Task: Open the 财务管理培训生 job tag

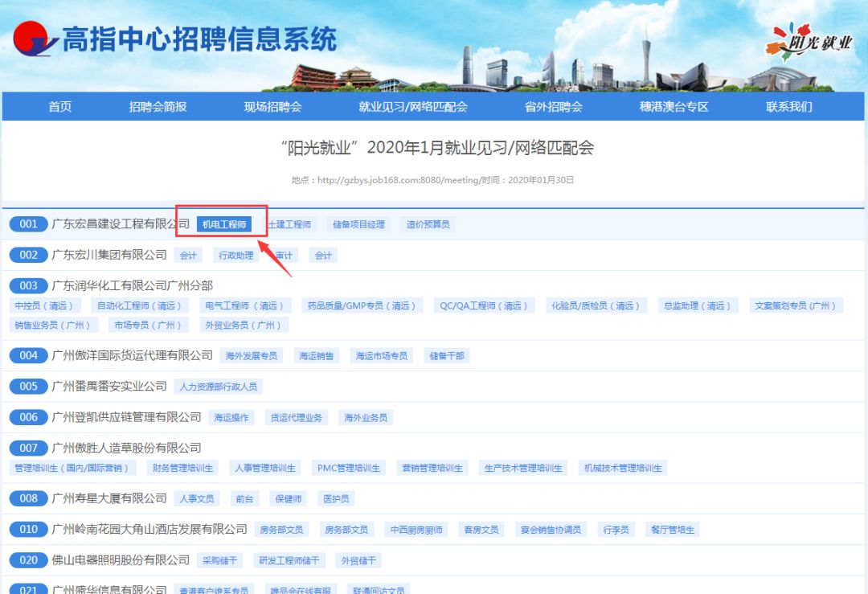Action: (x=182, y=469)
